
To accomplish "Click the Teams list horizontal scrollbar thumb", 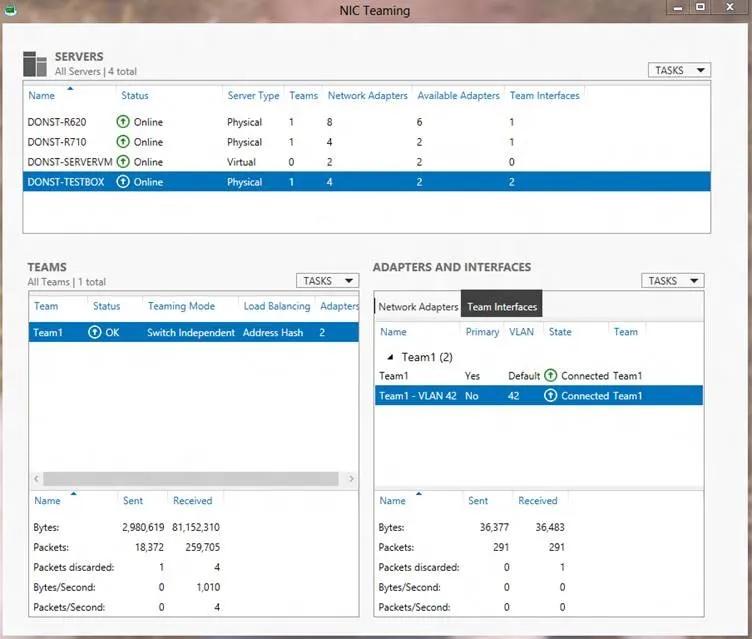I will (x=190, y=478).
